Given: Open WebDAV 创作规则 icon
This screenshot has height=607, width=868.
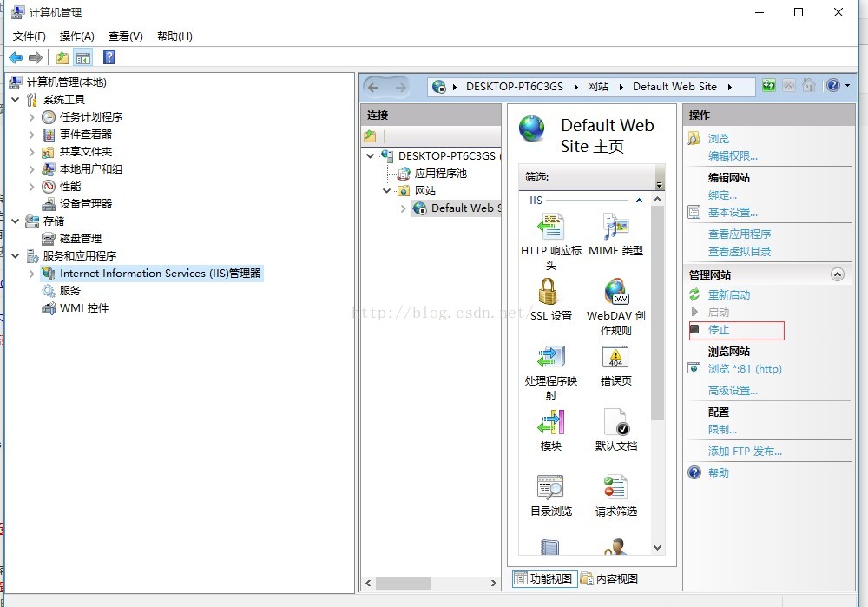Looking at the screenshot, I should pos(615,293).
